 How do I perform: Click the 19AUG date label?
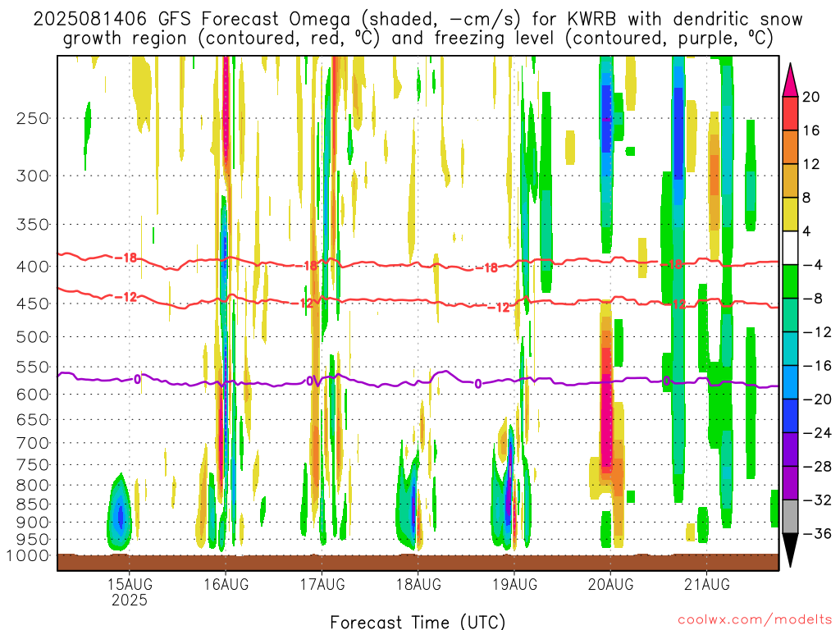click(x=514, y=584)
